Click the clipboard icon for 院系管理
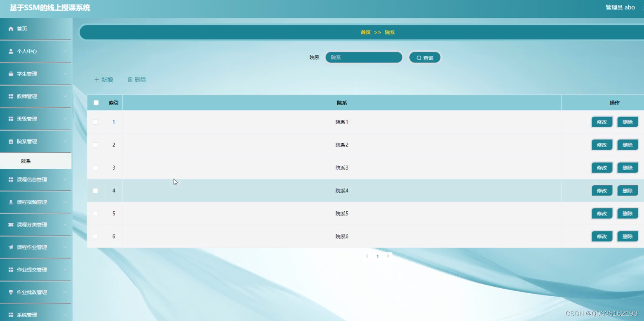Viewport: 644px width, 321px height. [11, 142]
